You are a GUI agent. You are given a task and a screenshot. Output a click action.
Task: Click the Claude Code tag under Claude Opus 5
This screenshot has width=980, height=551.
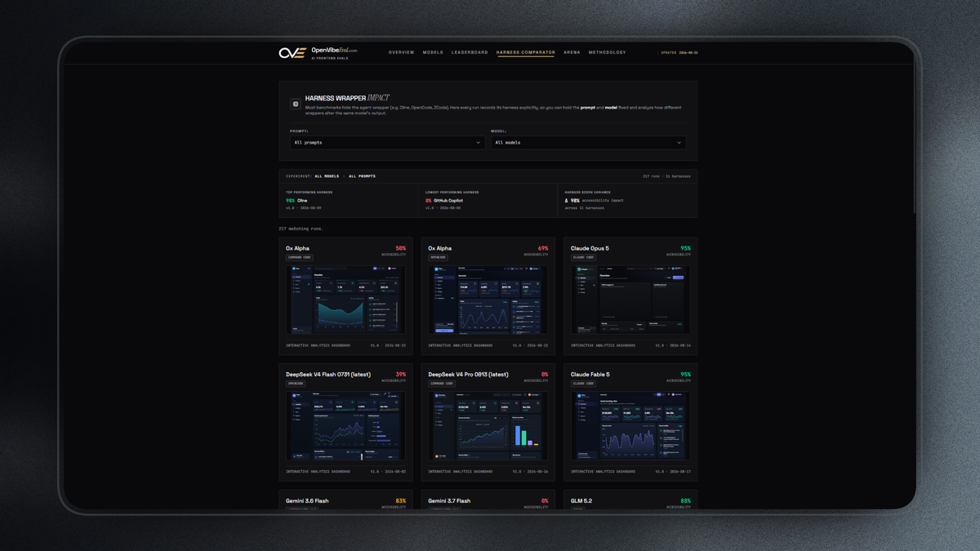[x=584, y=257]
